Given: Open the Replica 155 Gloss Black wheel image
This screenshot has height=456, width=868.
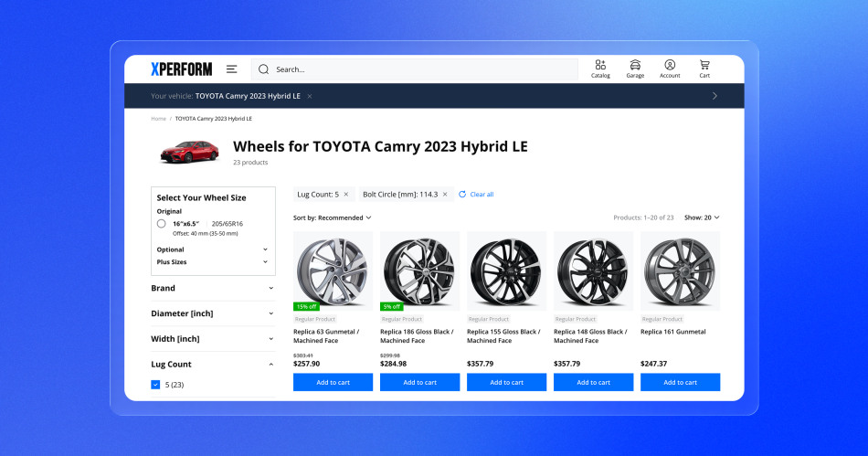Looking at the screenshot, I should pos(506,270).
